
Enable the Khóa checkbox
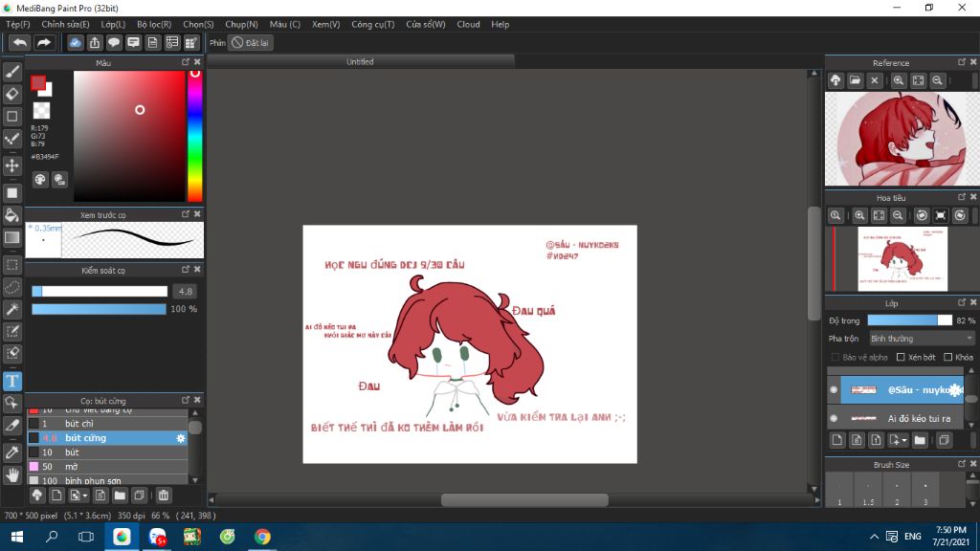tap(948, 358)
